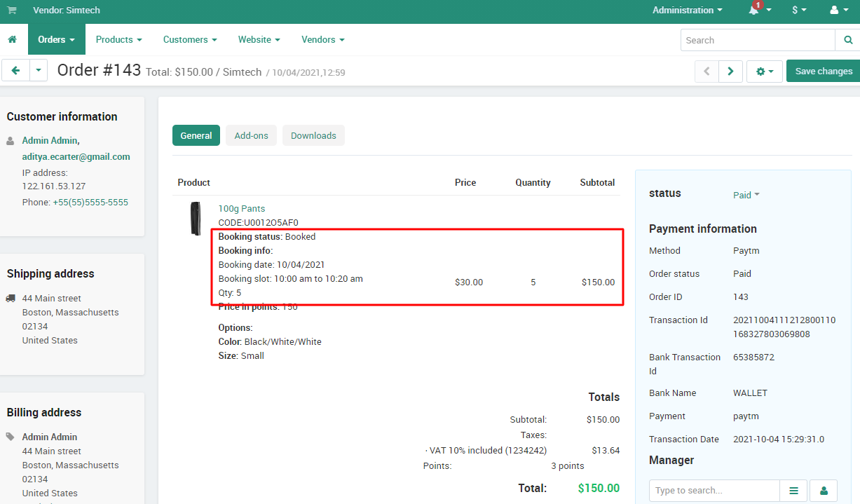The image size is (860, 504).
Task: Open the gear settings menu
Action: tap(765, 71)
